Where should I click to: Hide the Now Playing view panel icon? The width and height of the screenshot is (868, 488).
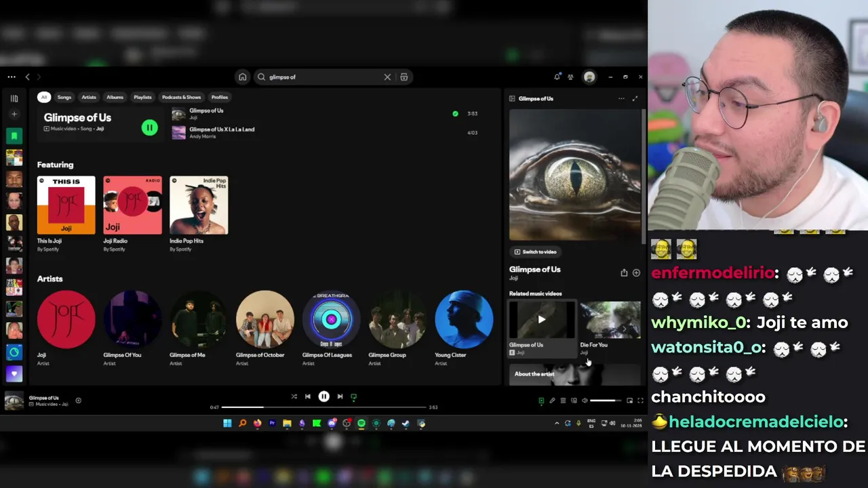click(x=512, y=99)
